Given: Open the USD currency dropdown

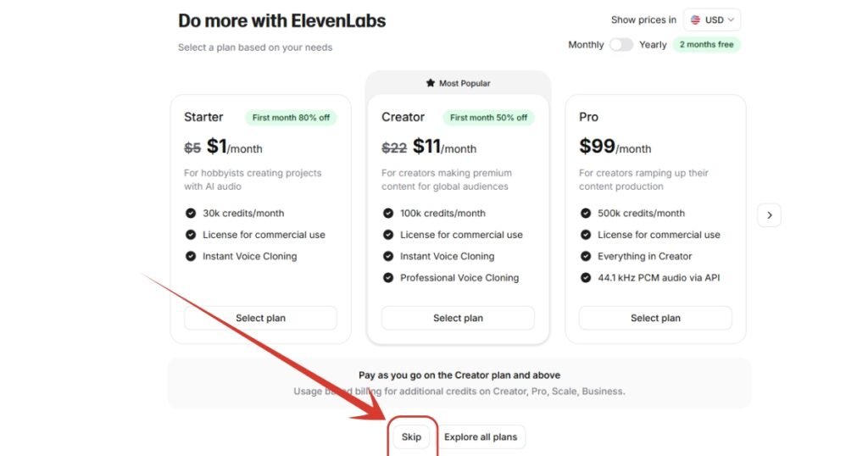Looking at the screenshot, I should (x=712, y=19).
